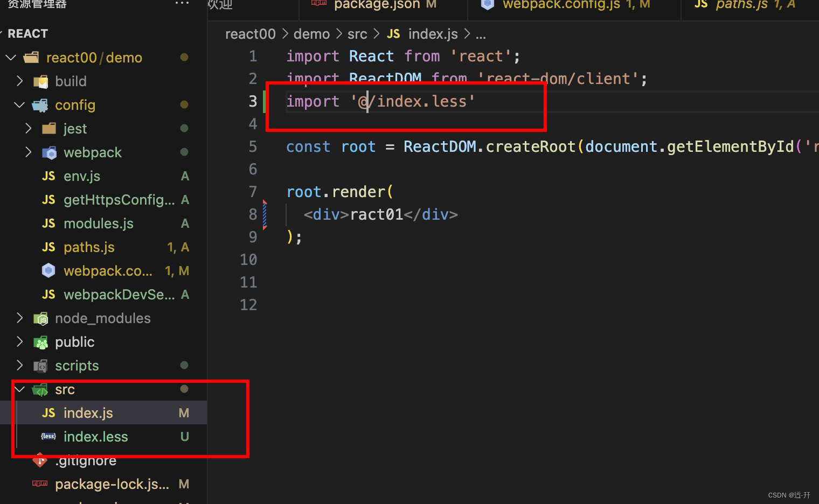Open package-lock.js... from the file tree
This screenshot has height=504, width=819.
(x=112, y=484)
